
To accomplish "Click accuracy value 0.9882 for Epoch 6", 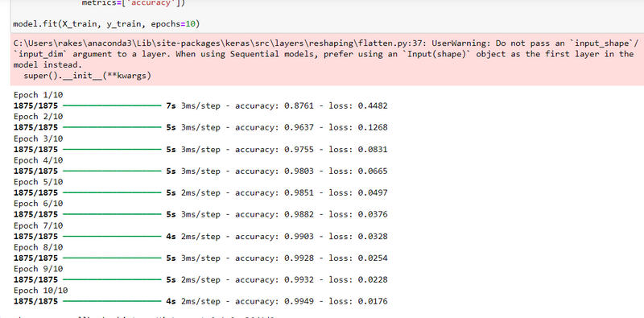I will [x=299, y=214].
